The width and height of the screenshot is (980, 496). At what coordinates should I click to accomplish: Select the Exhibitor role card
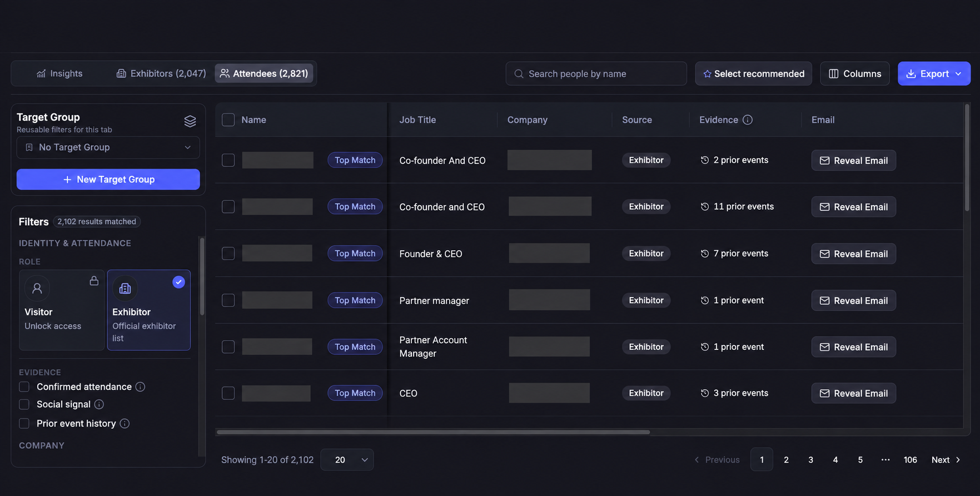point(149,310)
